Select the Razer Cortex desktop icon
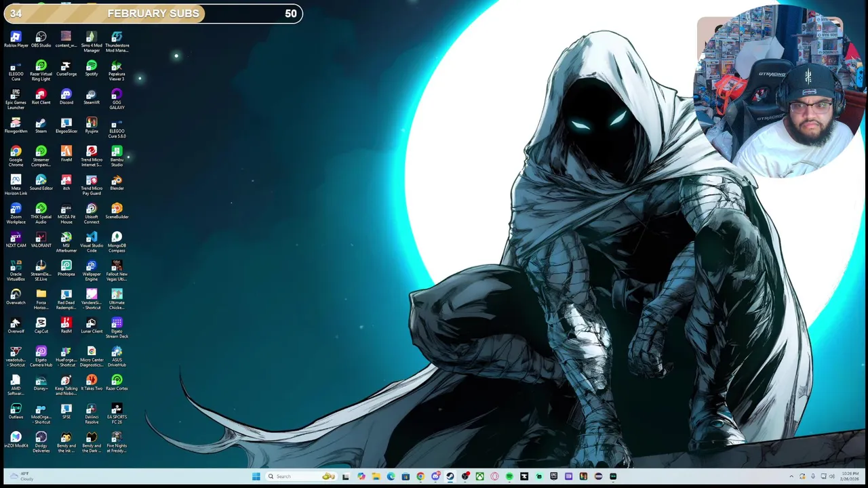The height and width of the screenshot is (488, 868). coord(117,382)
